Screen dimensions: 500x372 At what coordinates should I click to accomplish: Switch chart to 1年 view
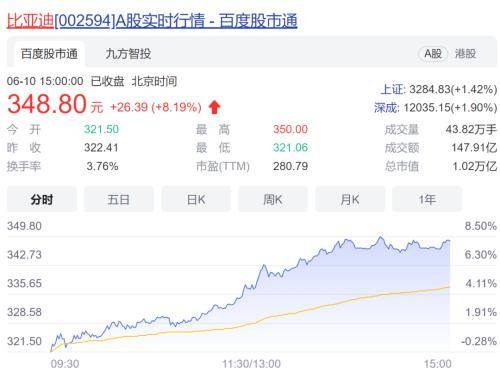(x=427, y=200)
